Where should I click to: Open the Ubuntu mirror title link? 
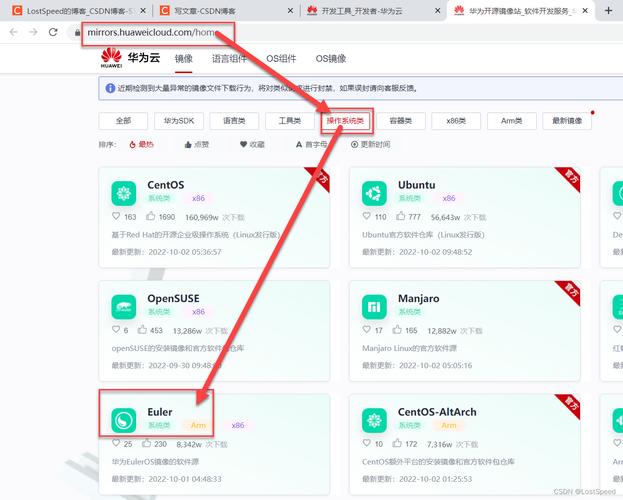(x=416, y=185)
